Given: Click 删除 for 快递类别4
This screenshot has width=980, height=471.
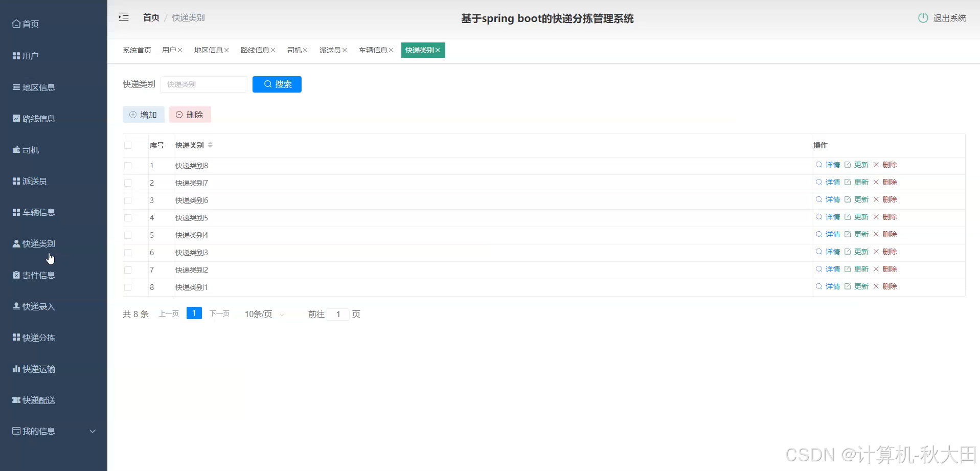Looking at the screenshot, I should [x=885, y=234].
